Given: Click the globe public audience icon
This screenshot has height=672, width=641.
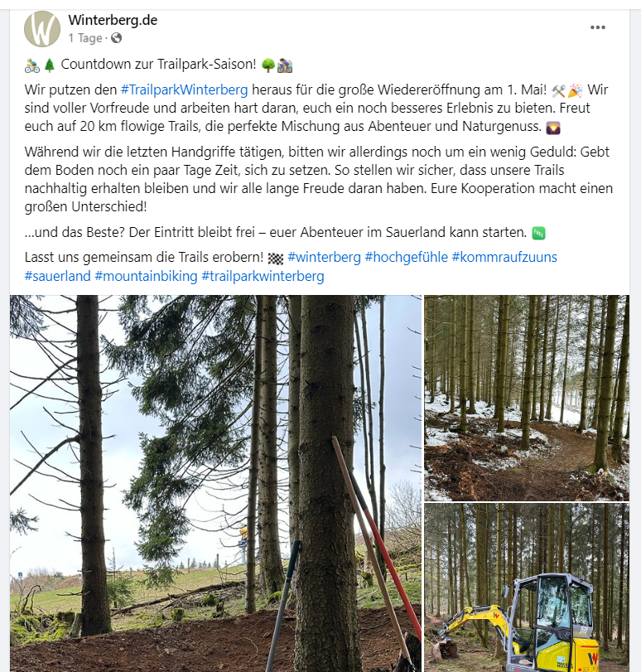Looking at the screenshot, I should pos(116,38).
